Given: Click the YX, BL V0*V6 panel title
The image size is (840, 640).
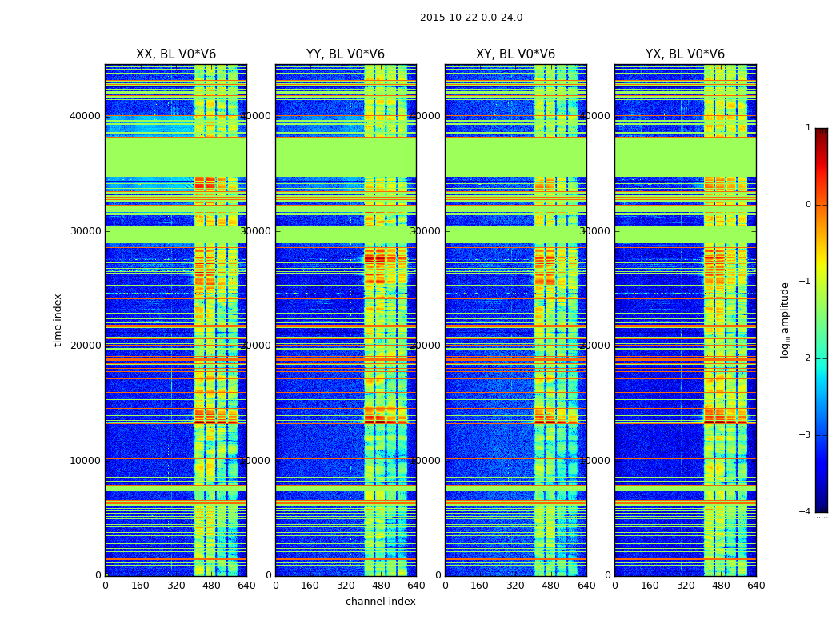Looking at the screenshot, I should point(685,54).
